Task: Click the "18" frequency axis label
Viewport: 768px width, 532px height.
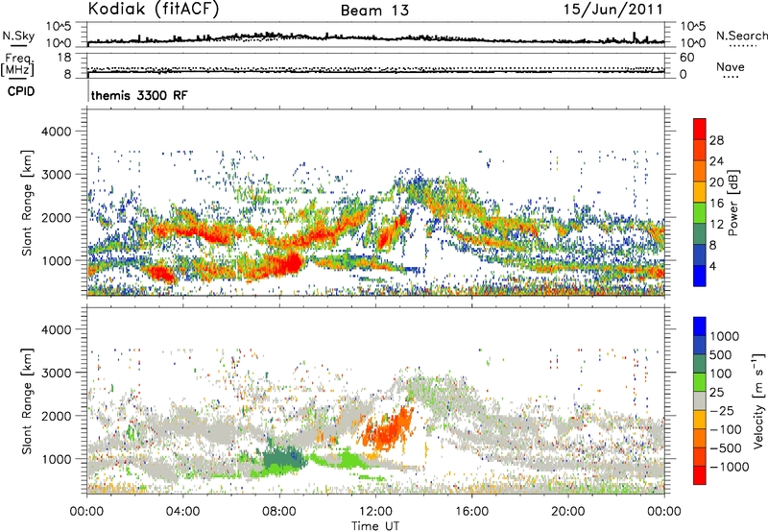Action: pos(64,58)
